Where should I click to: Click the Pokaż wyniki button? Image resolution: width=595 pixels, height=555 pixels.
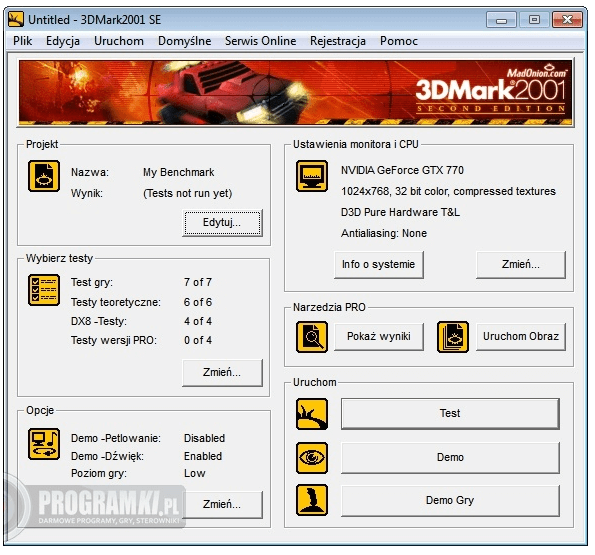[x=379, y=336]
